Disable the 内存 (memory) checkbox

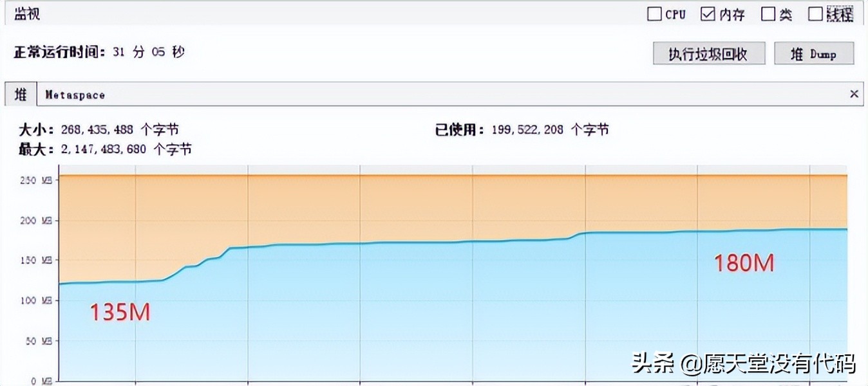click(709, 14)
